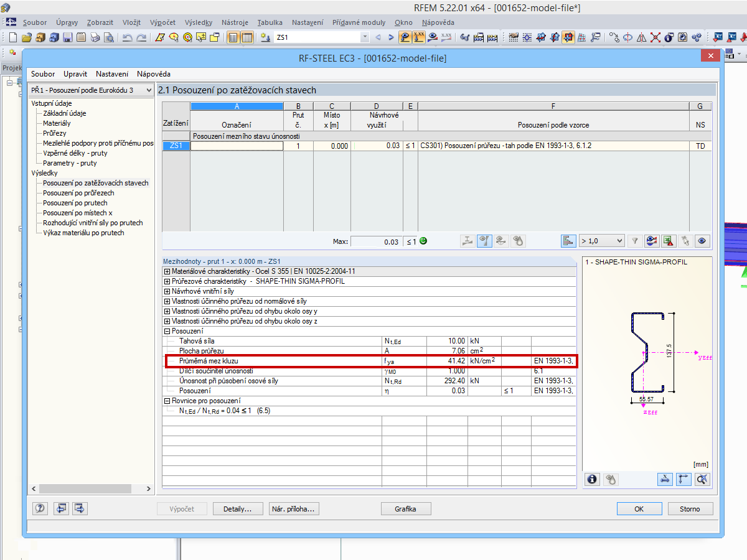Click the magnifier reset-view icon in section preview
747x560 pixels.
point(702,479)
